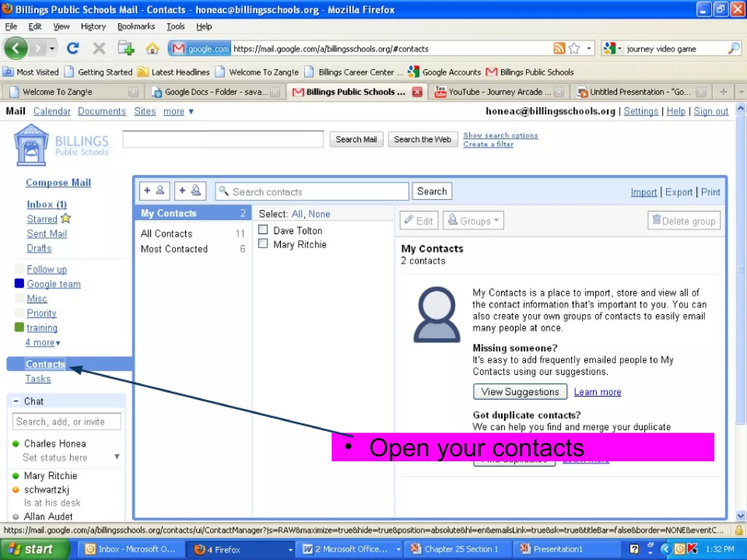Click the add new contact icon button

click(x=155, y=191)
